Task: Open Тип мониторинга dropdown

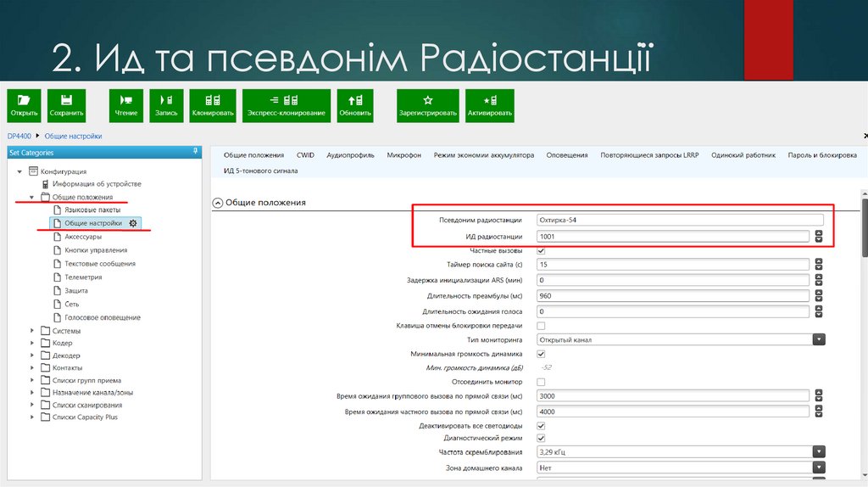Action: click(819, 339)
